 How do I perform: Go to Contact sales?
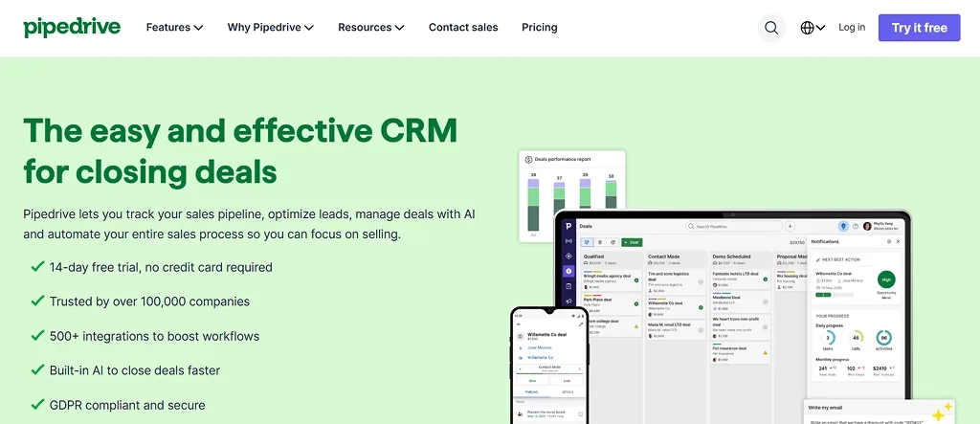coord(463,28)
